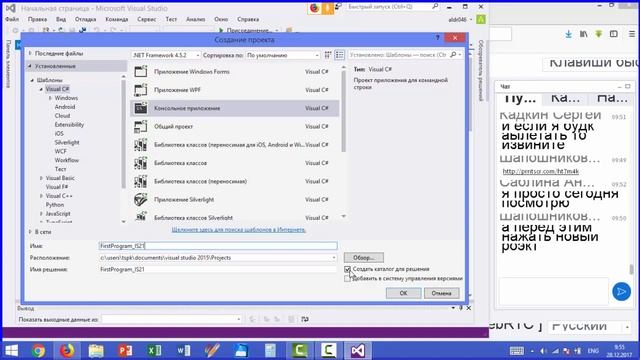
Task: Open the printscr link in the chat
Action: tap(540, 171)
